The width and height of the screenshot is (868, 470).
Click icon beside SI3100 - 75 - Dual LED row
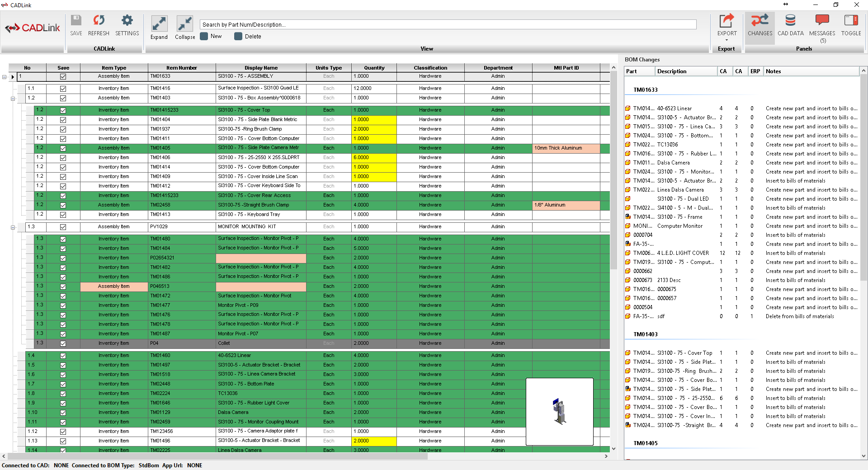[x=628, y=199]
